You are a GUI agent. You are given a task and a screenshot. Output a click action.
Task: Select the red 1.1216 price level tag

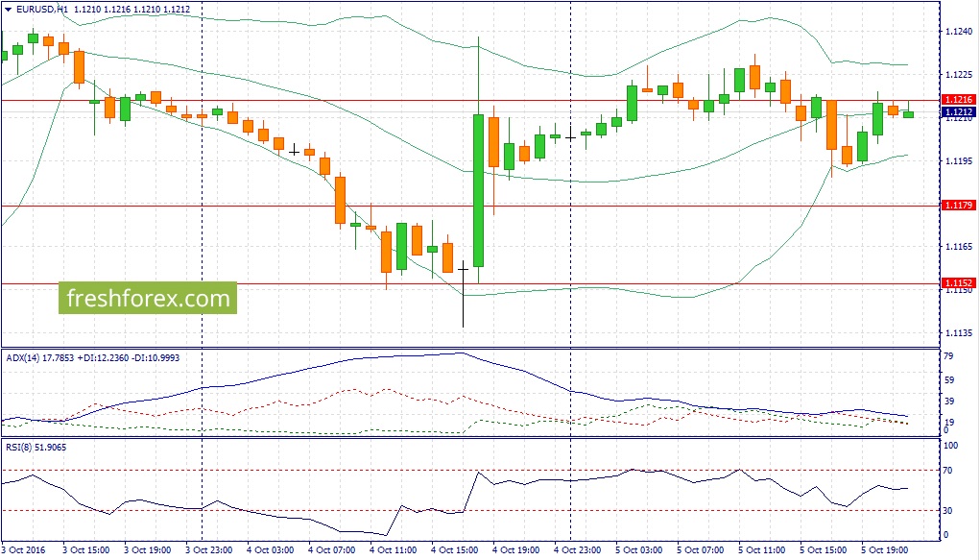click(958, 100)
